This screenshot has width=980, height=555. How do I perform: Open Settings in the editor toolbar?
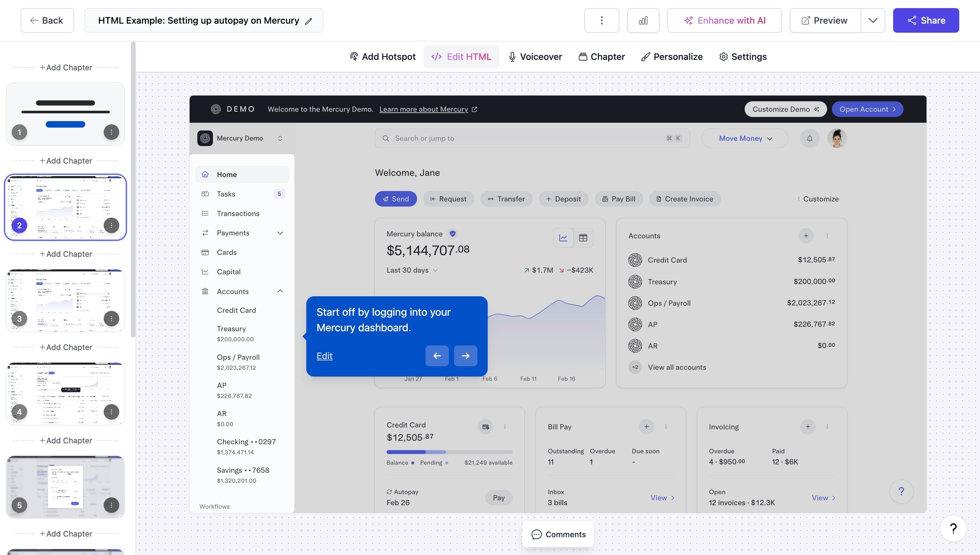coord(743,57)
